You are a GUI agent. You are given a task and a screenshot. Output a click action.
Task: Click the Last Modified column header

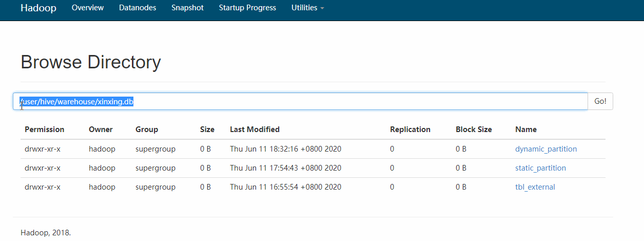[x=255, y=129]
